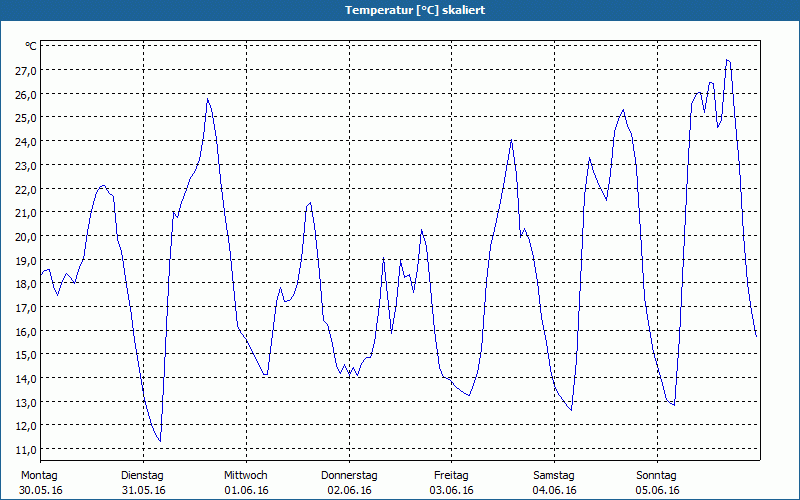Click the 20,0 y-axis label
800x500 pixels.
tap(26, 237)
